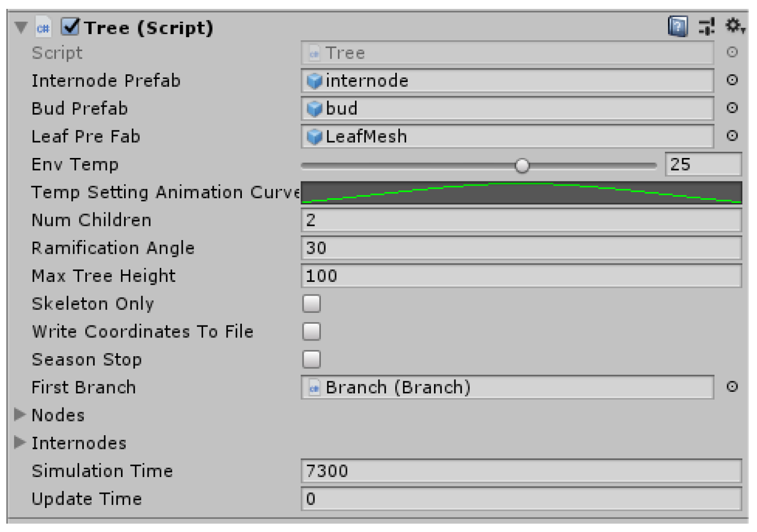
Task: Click the Season Stop property label
Action: 86,360
